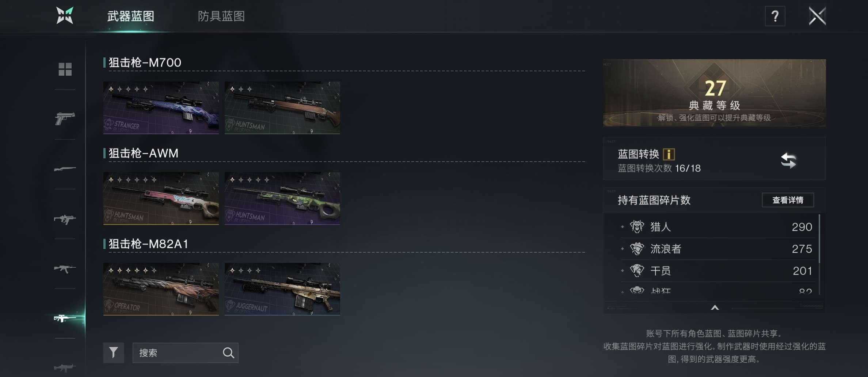
Task: Click the search magnifier icon
Action: pyautogui.click(x=228, y=353)
